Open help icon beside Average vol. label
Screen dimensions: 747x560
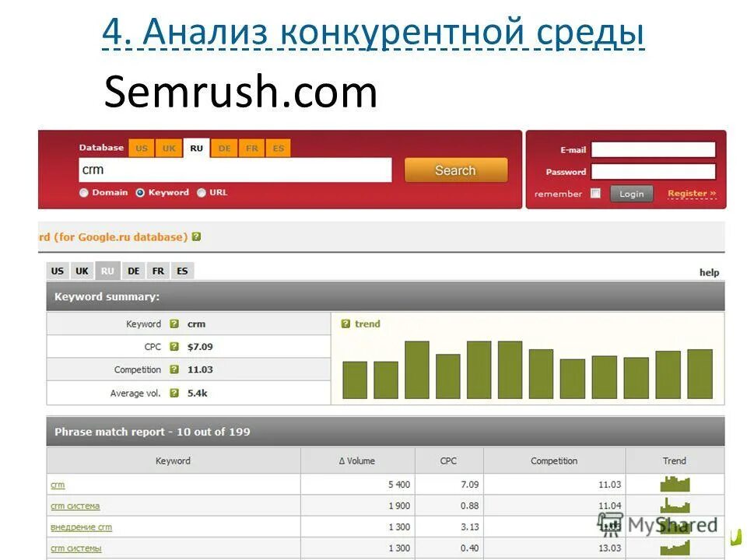(174, 393)
